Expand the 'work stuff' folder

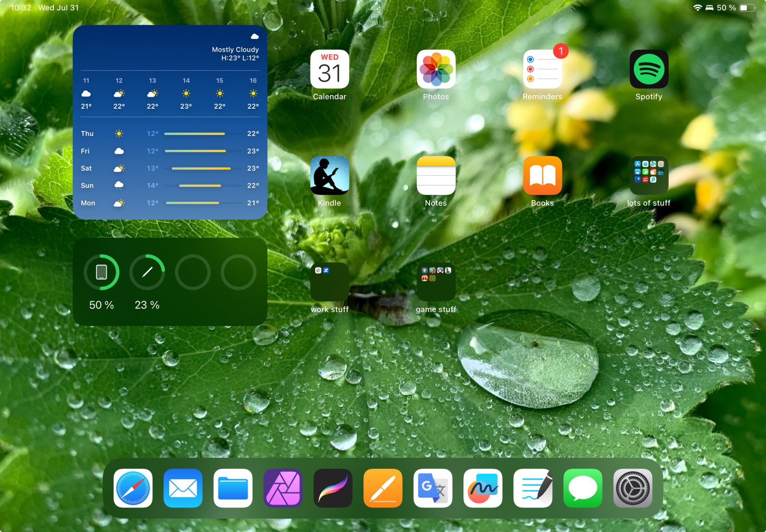tap(329, 282)
